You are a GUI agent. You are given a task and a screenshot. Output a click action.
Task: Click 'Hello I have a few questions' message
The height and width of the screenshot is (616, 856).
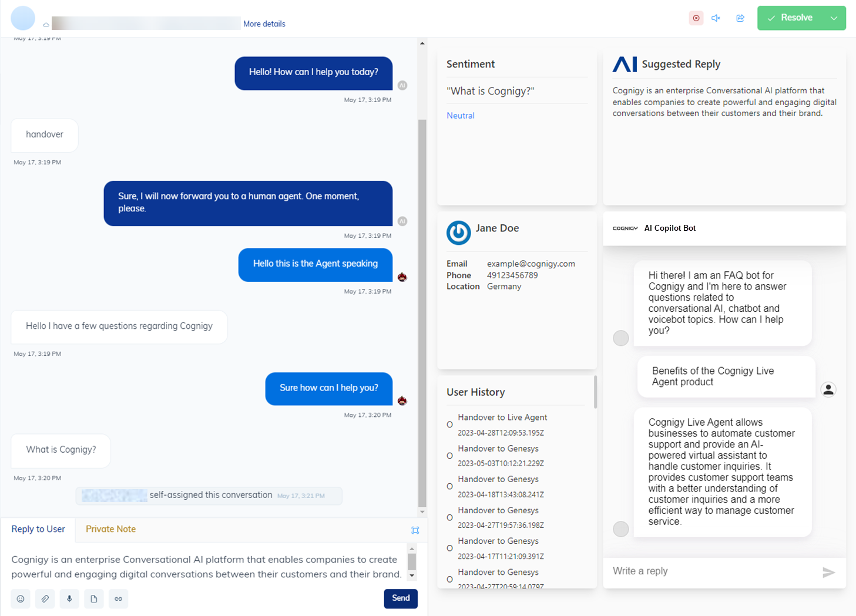tap(119, 326)
